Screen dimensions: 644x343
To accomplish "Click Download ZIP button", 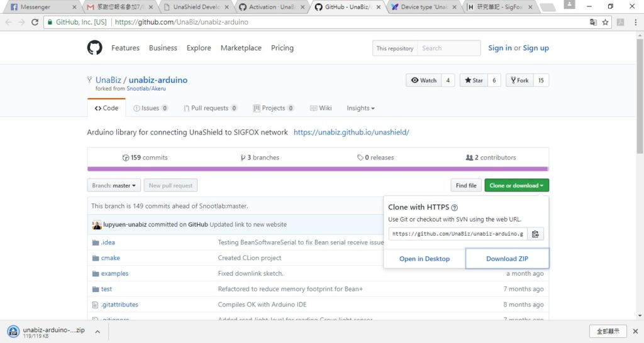I will pyautogui.click(x=508, y=258).
